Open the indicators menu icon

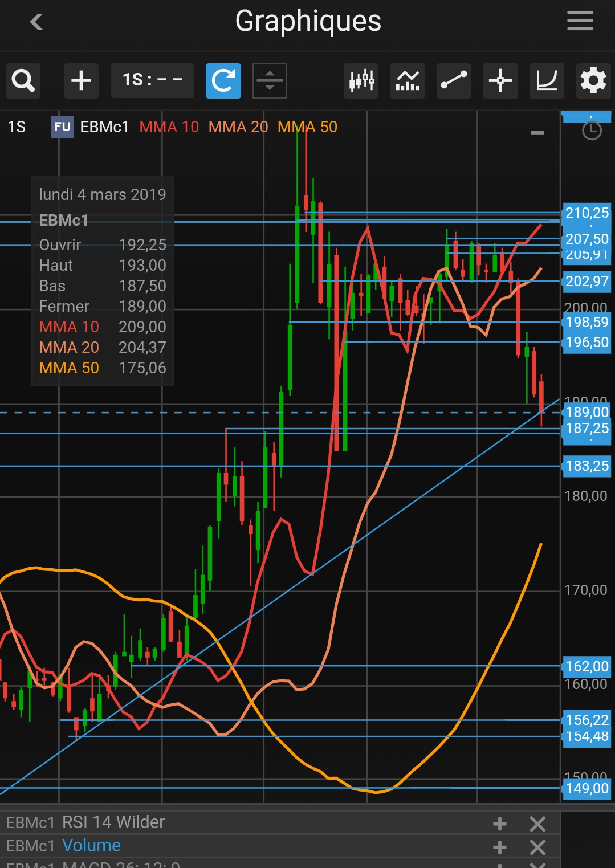coord(408,81)
